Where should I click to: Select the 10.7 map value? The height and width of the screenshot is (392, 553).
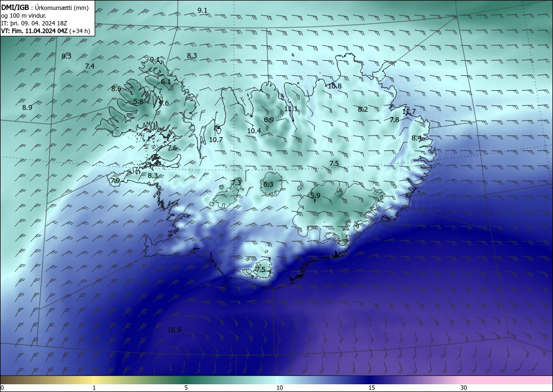[x=216, y=139]
